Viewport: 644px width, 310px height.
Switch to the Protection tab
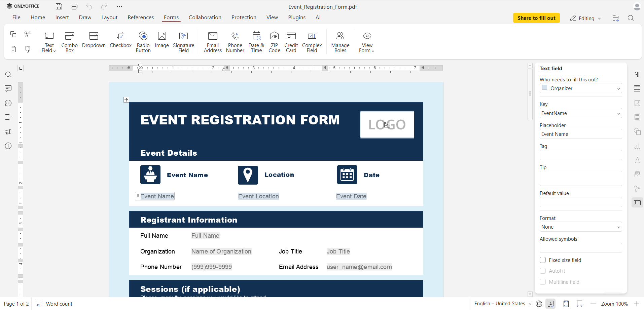(244, 17)
